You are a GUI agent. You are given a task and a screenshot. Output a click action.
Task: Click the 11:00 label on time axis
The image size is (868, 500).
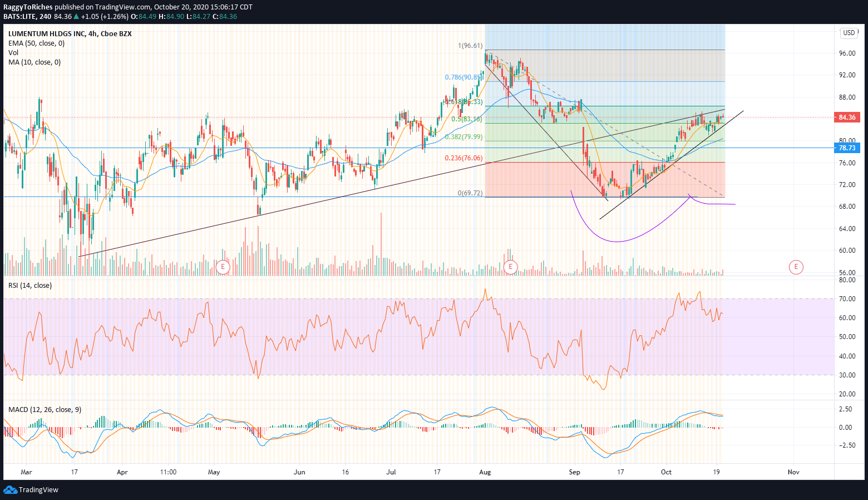[x=168, y=472]
